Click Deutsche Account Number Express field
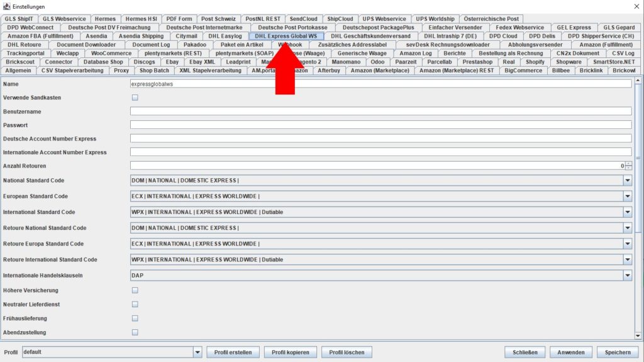Viewport: 644px width, 362px height. (x=380, y=139)
